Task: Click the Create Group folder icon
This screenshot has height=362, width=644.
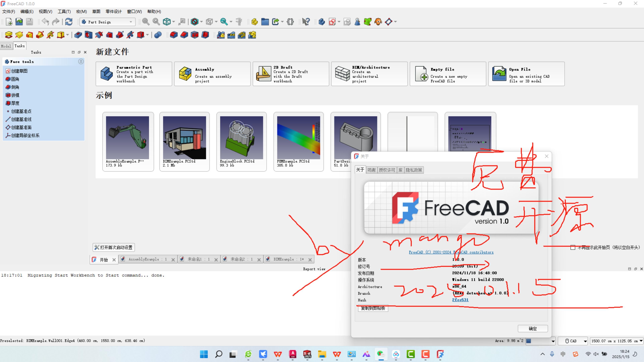Action: [x=265, y=22]
